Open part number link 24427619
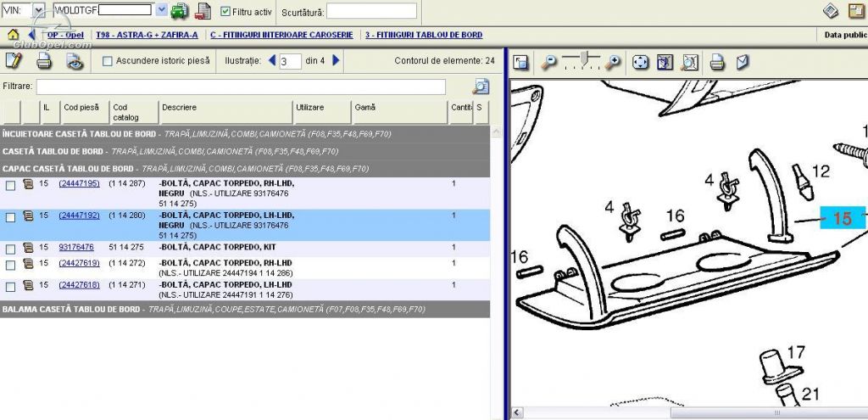The image size is (868, 420). pyautogui.click(x=79, y=263)
